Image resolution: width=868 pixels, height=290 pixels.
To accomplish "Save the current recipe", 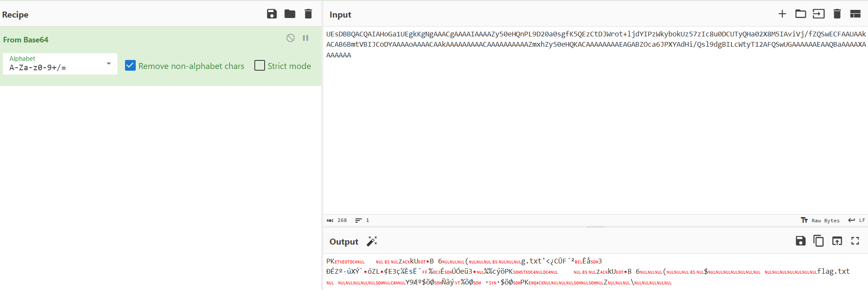I will click(271, 14).
